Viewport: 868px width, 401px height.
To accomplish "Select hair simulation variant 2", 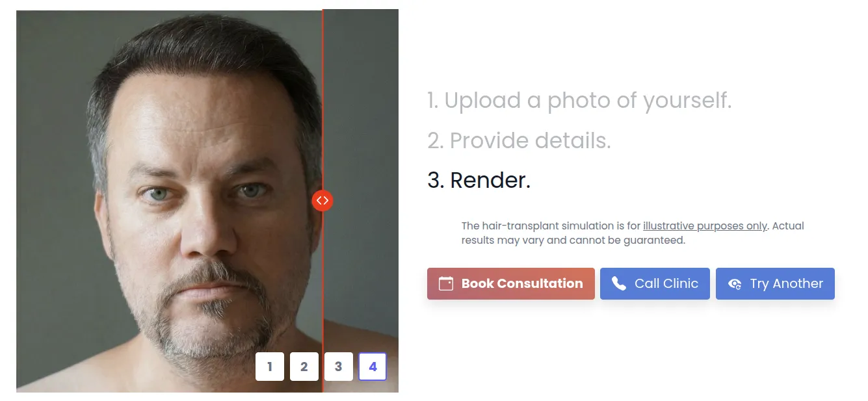I will (x=304, y=366).
